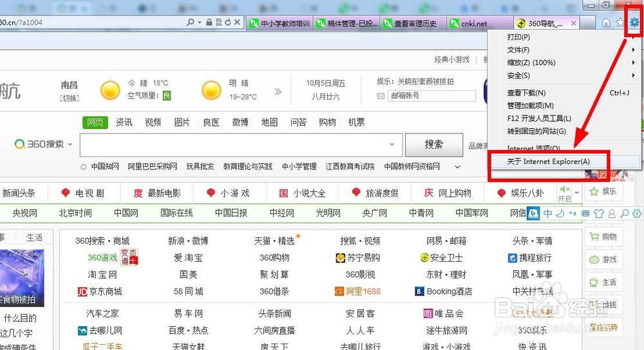Click 切换 city link under 南昌

pyautogui.click(x=70, y=98)
